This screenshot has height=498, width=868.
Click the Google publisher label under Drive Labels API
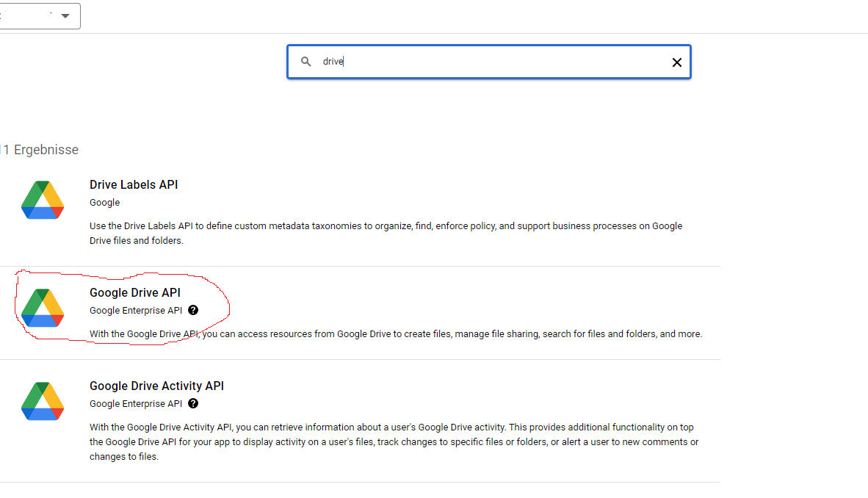(104, 202)
